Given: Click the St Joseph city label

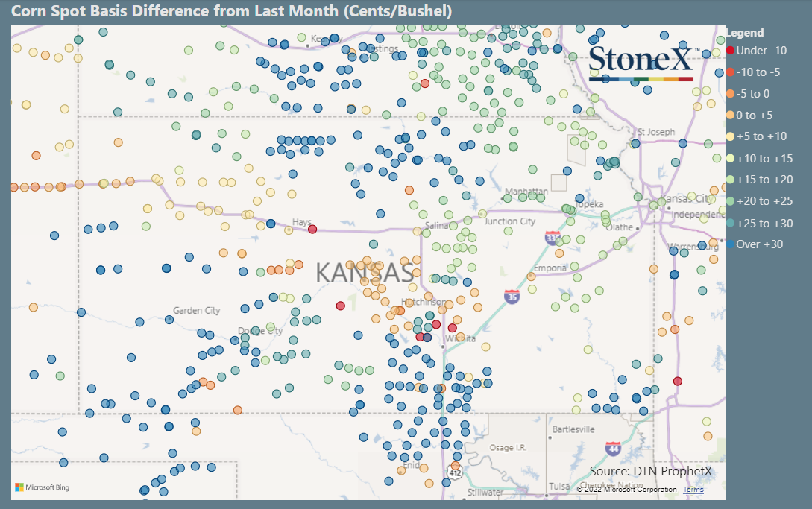Looking at the screenshot, I should point(656,132).
